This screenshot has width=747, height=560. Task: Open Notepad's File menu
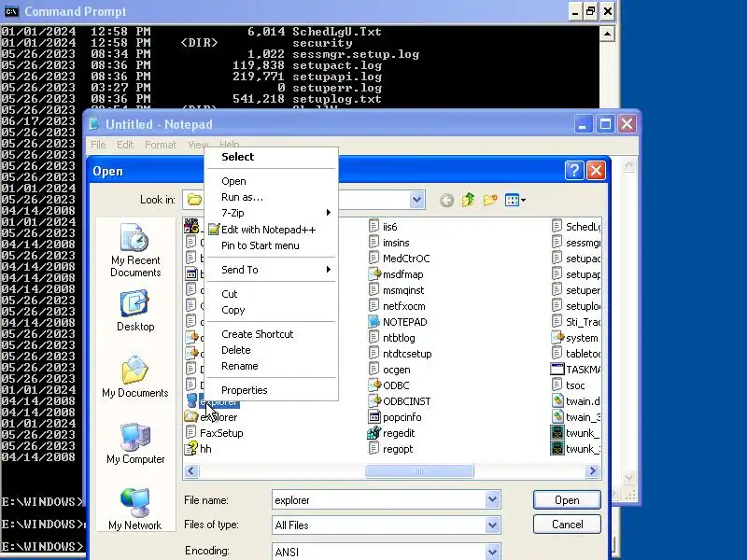click(x=98, y=145)
